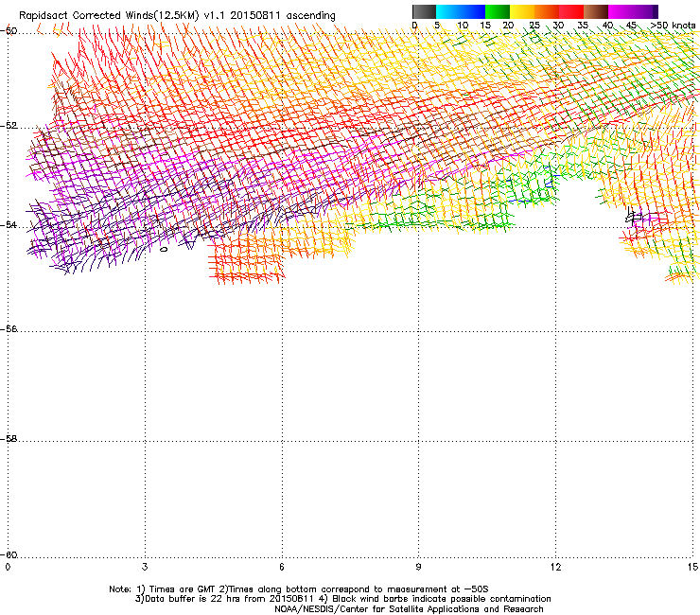The height and width of the screenshot is (615, 700).
Task: Click the yellow 20-25 knots legend segment
Action: point(522,11)
